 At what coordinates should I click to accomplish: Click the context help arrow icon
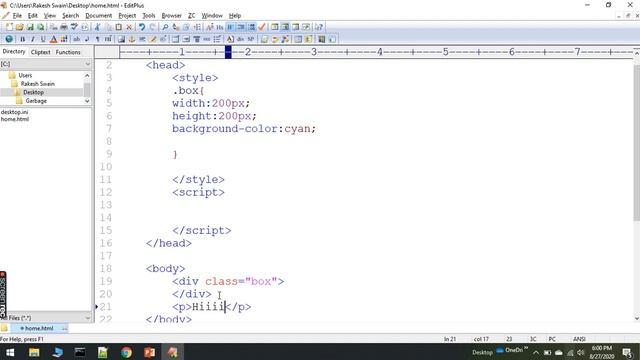click(x=319, y=27)
